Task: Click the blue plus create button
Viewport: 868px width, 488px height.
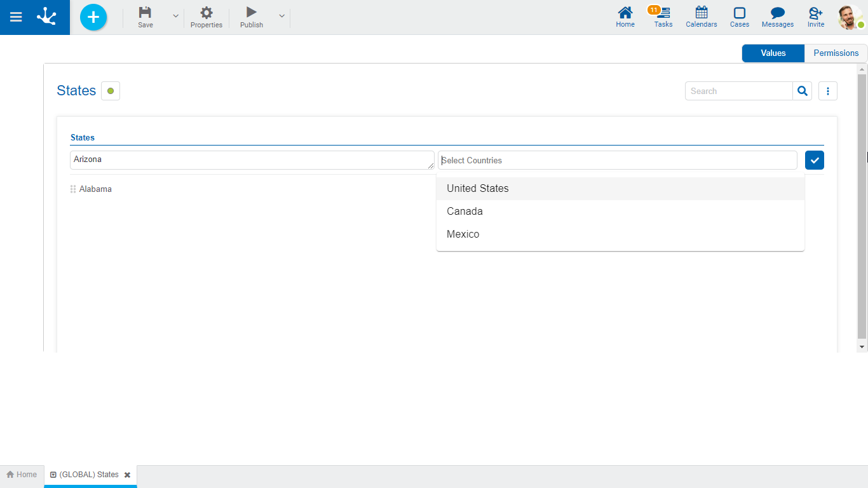Action: point(93,17)
